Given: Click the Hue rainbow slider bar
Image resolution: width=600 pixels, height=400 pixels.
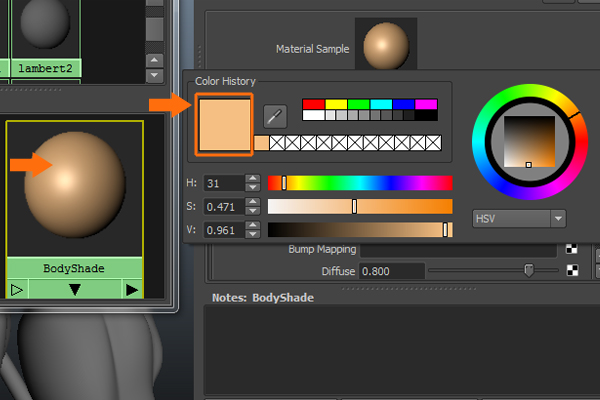Looking at the screenshot, I should tap(360, 183).
